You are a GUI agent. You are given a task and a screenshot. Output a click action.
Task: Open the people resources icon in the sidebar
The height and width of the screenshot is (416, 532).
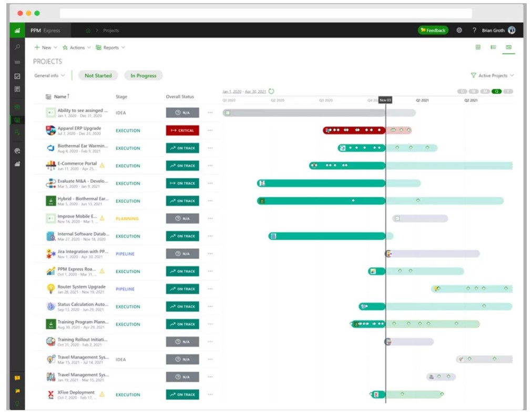coord(17,132)
